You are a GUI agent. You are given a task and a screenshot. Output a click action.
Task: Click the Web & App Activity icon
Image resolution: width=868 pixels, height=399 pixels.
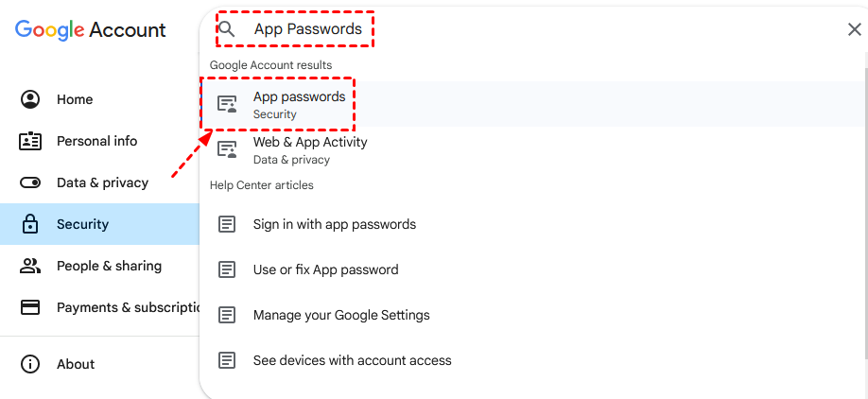click(227, 149)
